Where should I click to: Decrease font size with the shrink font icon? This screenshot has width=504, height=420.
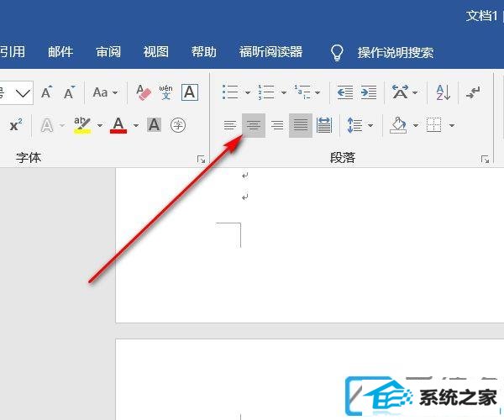tap(69, 92)
